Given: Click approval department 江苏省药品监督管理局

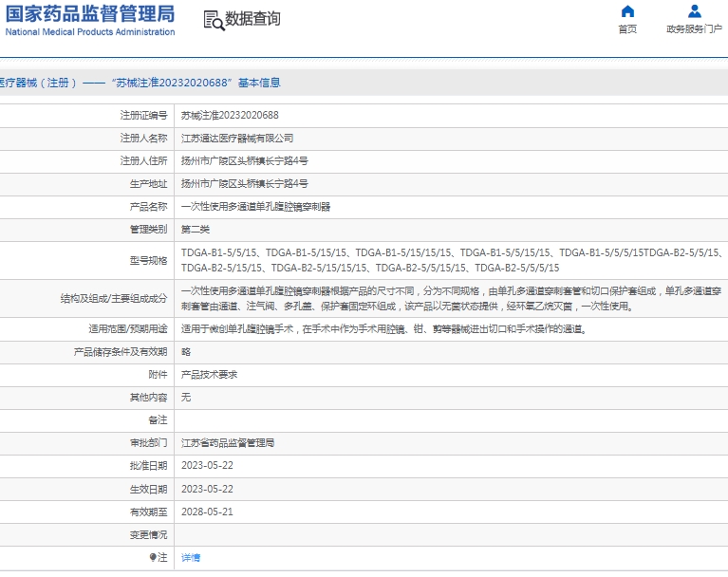Looking at the screenshot, I should [228, 443].
